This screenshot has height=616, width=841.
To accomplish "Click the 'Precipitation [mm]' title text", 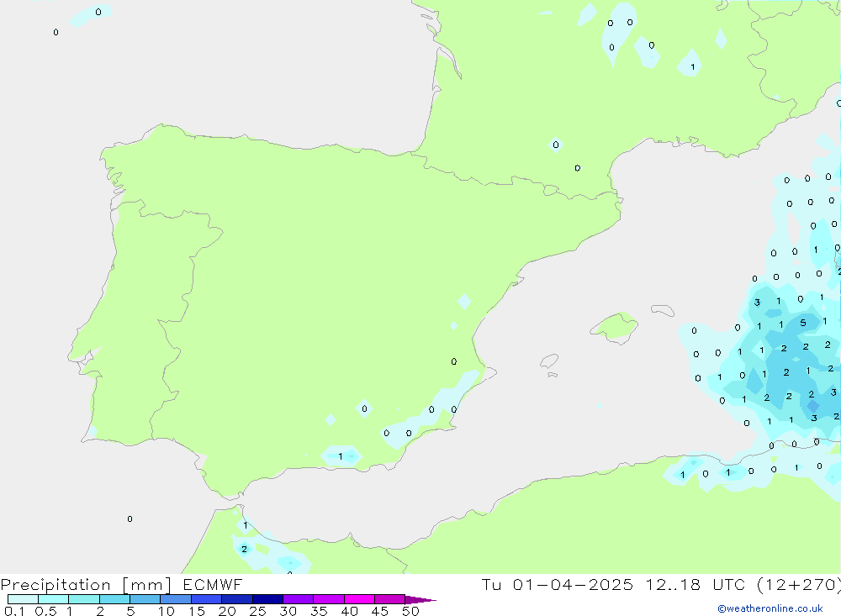I will 86,585.
